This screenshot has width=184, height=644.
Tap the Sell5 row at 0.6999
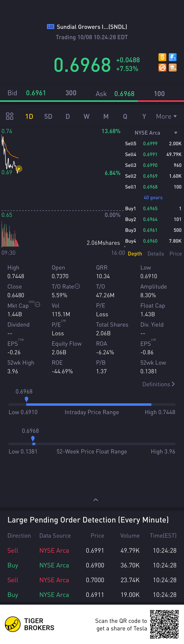(153, 143)
